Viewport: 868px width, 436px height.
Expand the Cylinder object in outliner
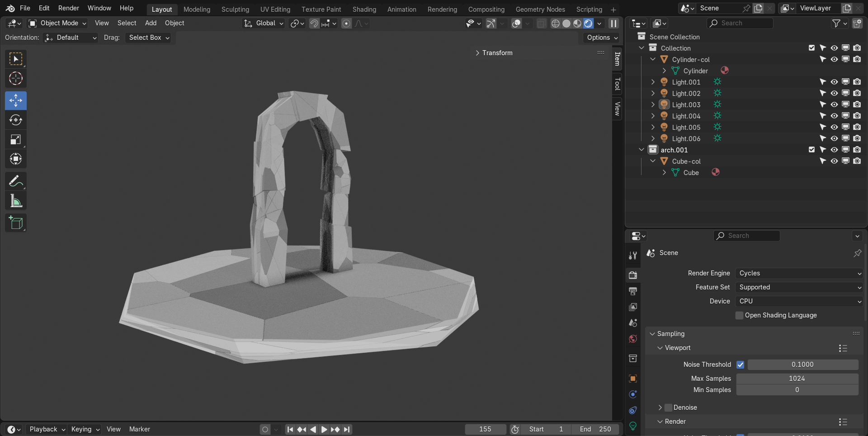pos(664,71)
